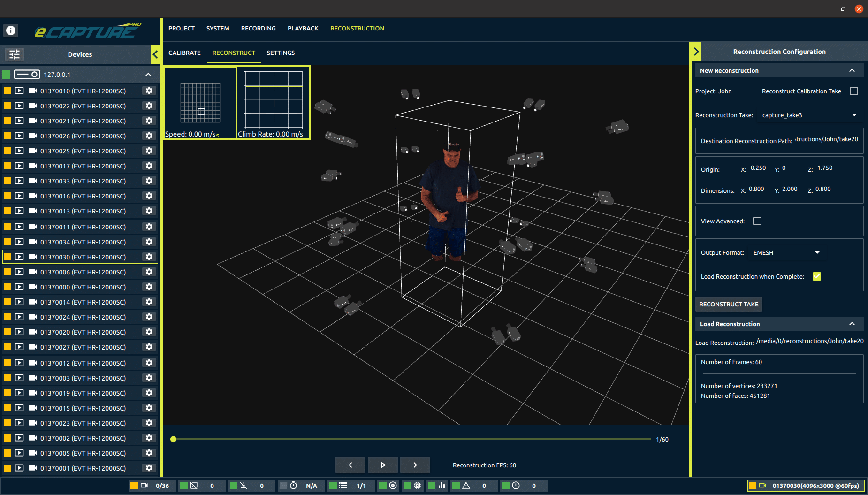
Task: Switch to the CALIBRATE tab
Action: tap(184, 53)
